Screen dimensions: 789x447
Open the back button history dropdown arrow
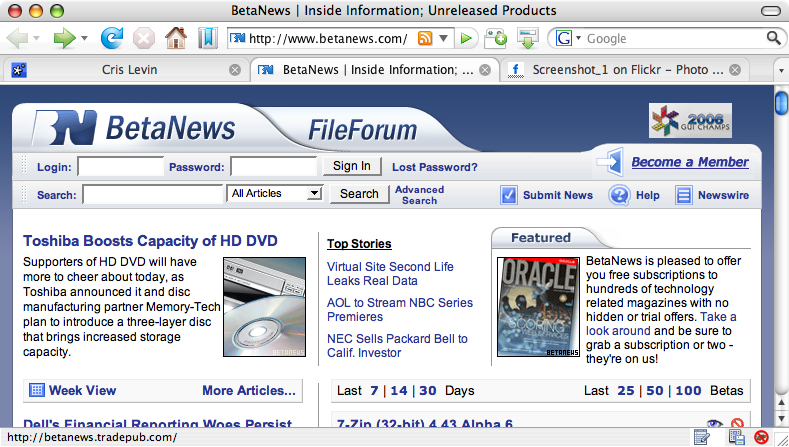pos(36,38)
